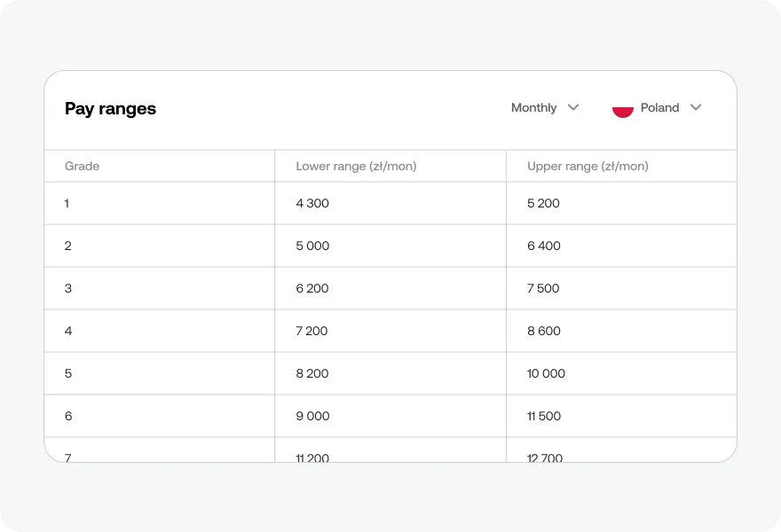Screen dimensions: 781x532
Task: Select the grade 1 cell
Action: tap(160, 203)
